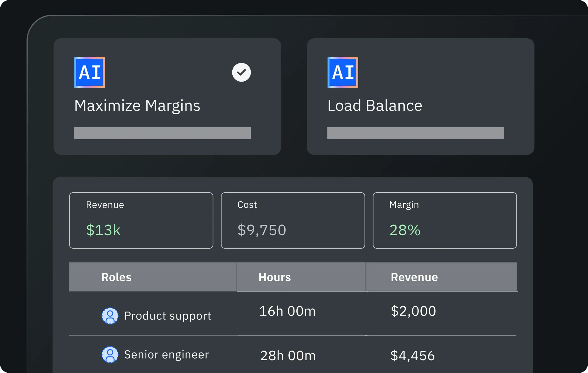Viewport: 588px width, 373px height.
Task: Click the $13k revenue value
Action: tap(103, 230)
